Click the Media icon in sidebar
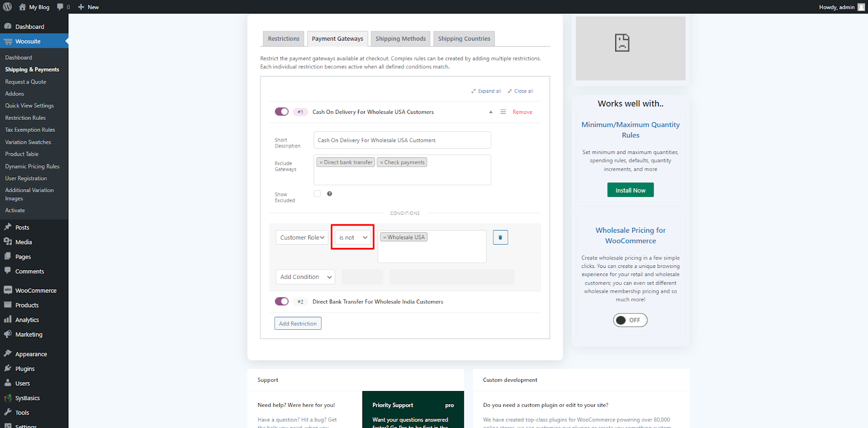This screenshot has height=428, width=868. (8, 241)
